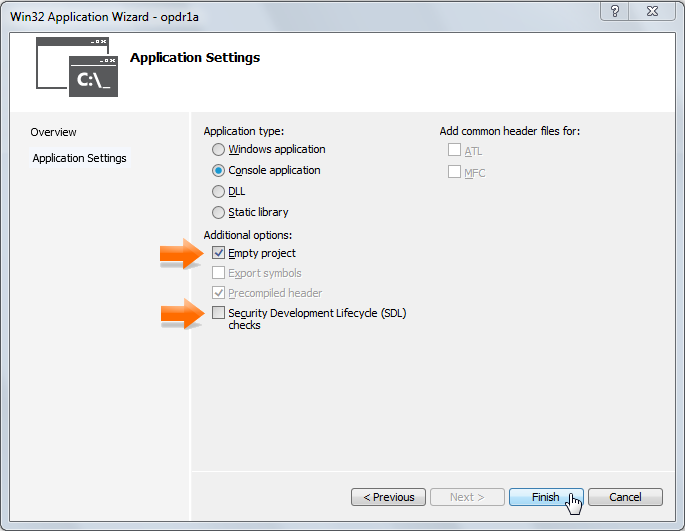Select Console application radio button

click(x=219, y=171)
